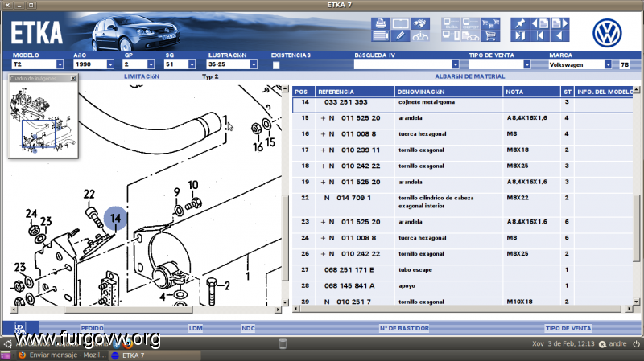This screenshot has height=361, width=644.
Task: Open the binoculars search tool
Action: 419,24
